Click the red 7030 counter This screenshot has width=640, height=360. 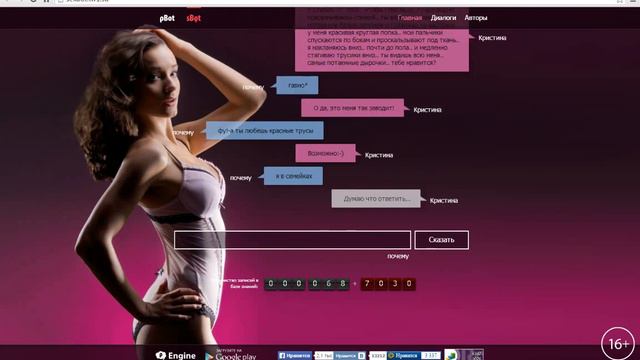click(x=388, y=284)
